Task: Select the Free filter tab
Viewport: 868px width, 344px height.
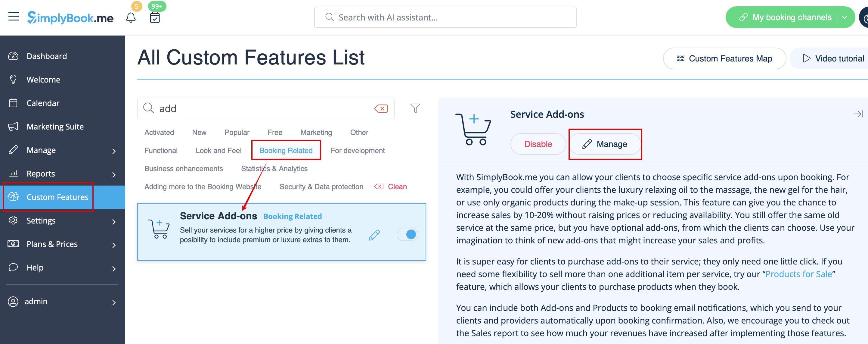Action: tap(275, 133)
